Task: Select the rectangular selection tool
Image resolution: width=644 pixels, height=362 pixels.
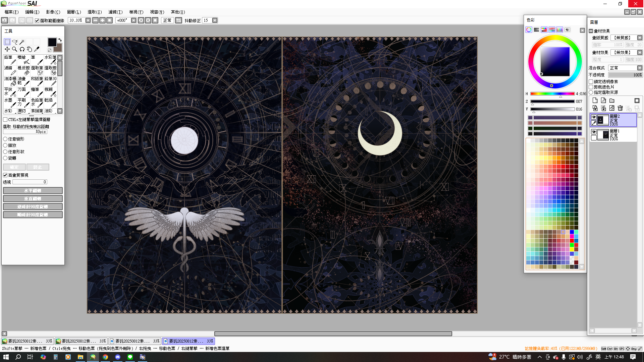Action: click(x=7, y=42)
